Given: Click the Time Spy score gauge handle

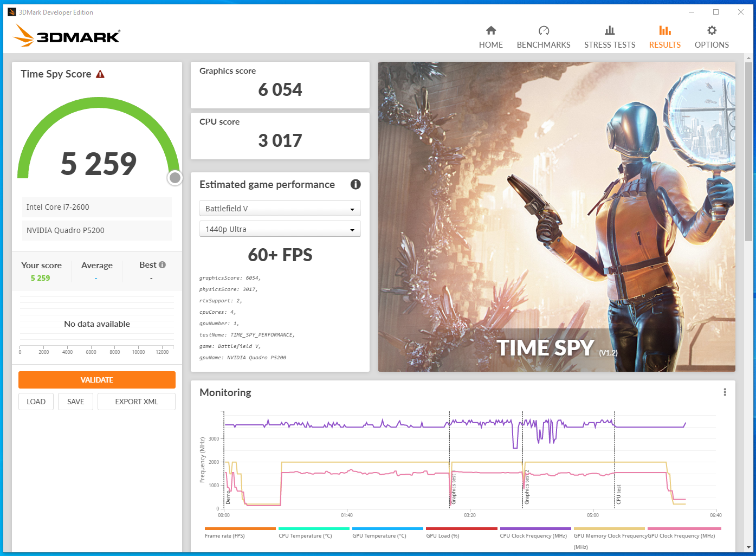Looking at the screenshot, I should pos(175,178).
